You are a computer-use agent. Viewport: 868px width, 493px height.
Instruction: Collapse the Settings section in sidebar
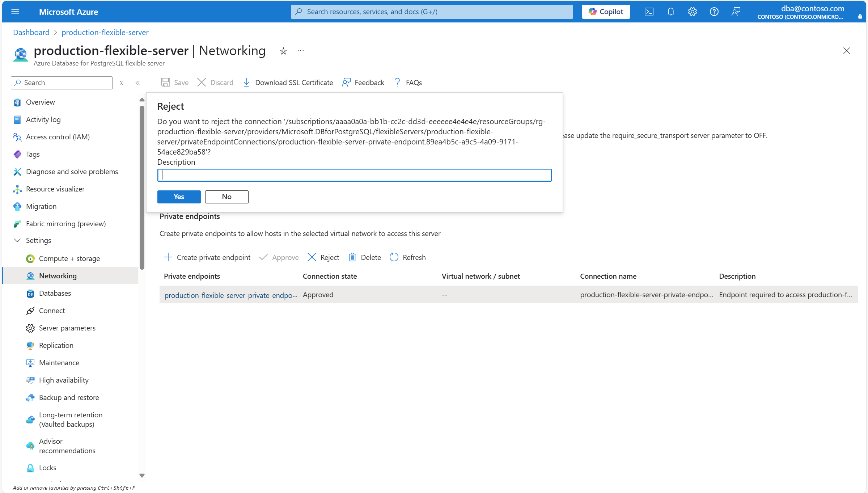pos(17,240)
